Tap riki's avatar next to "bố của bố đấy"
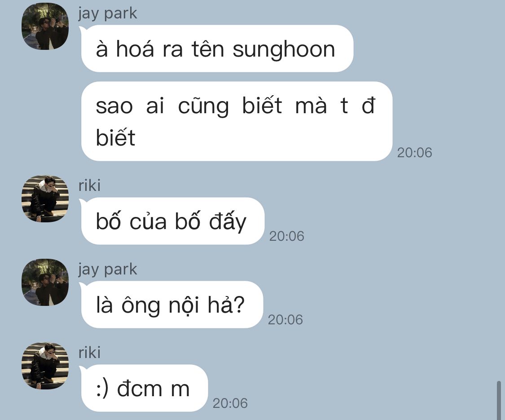 coord(45,199)
